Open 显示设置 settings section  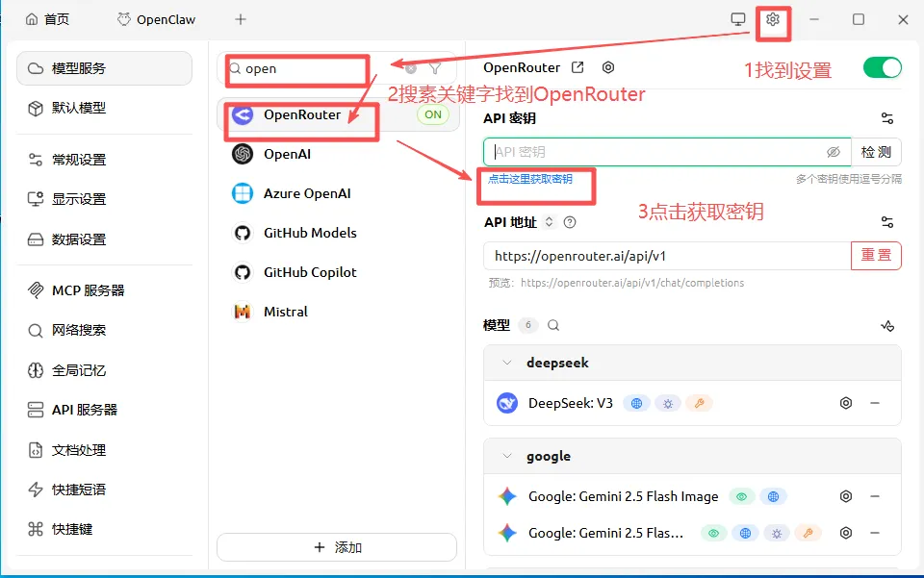click(x=104, y=199)
